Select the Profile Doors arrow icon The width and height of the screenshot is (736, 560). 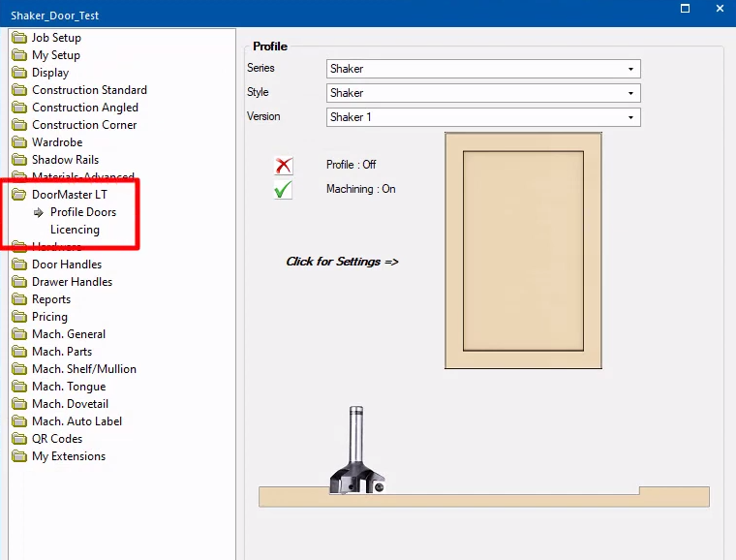(39, 212)
